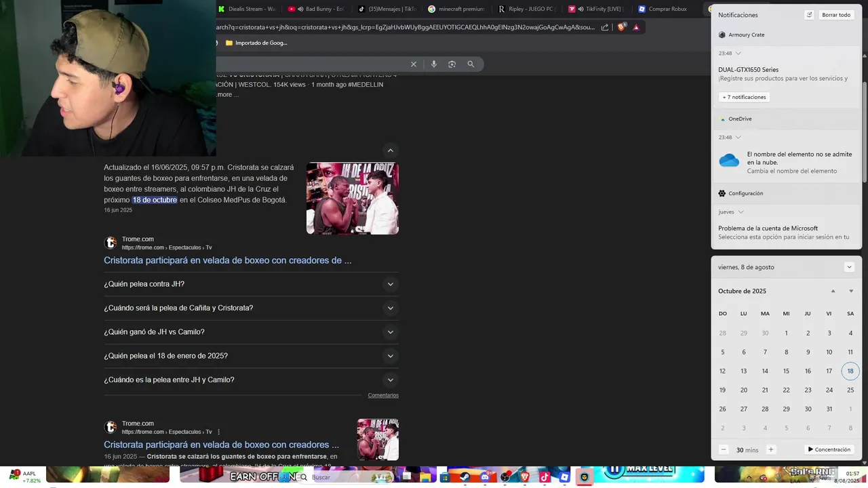The height and width of the screenshot is (488, 868).
Task: Click Octubre de 2025 month header
Action: tap(742, 291)
